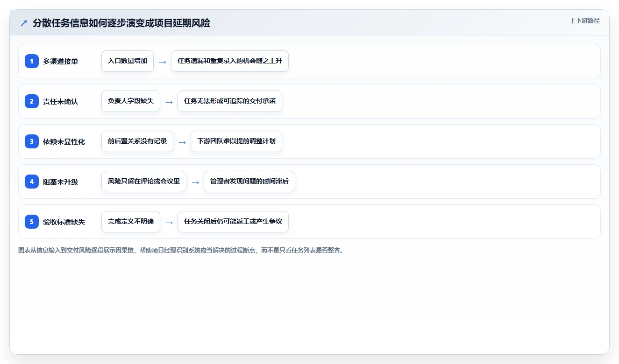Screen dimensions: 619x364
Task: Click the 任务关闭后仍可能返工或产生争议 box
Action: coord(233,222)
